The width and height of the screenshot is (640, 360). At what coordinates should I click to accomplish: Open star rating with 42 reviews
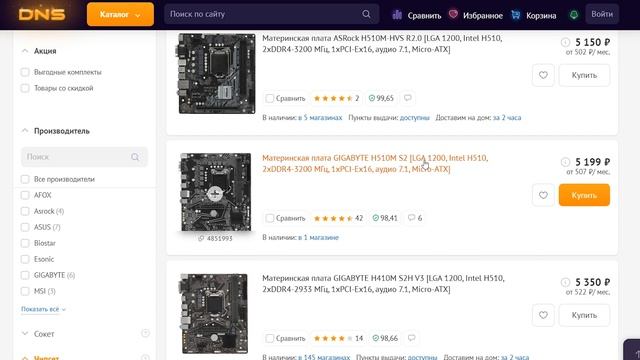(338, 218)
